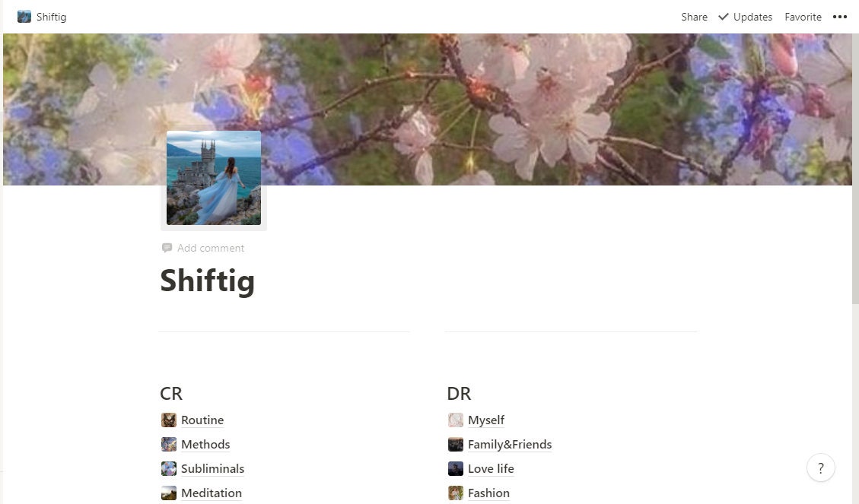The width and height of the screenshot is (859, 504).
Task: Click the Shiftig breadcrumb title in top bar
Action: [52, 17]
